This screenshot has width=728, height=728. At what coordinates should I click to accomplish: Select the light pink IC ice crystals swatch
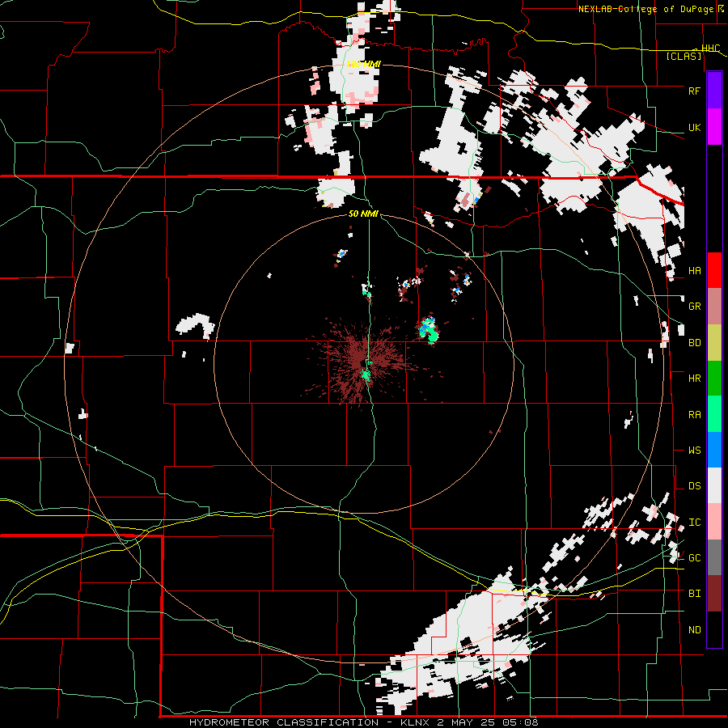click(x=714, y=522)
